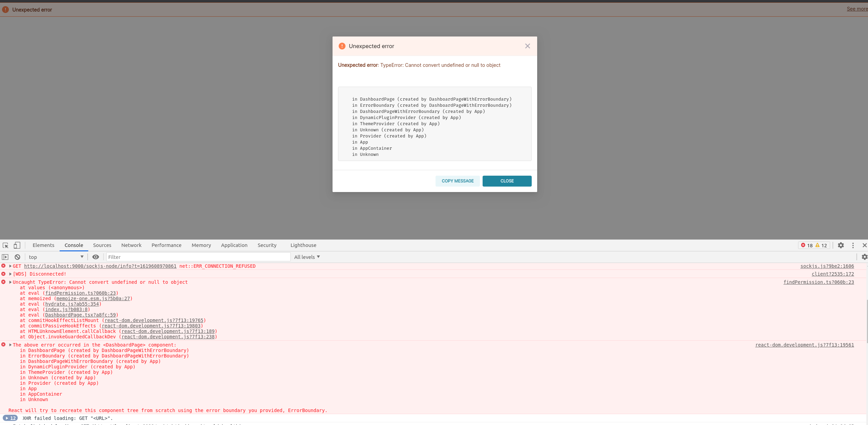Screen dimensions: 868x425
Task: Create a live expression with the eye icon
Action: [95, 257]
